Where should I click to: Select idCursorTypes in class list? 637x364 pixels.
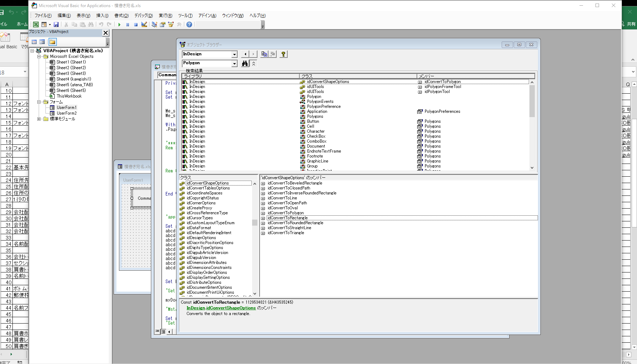point(200,218)
